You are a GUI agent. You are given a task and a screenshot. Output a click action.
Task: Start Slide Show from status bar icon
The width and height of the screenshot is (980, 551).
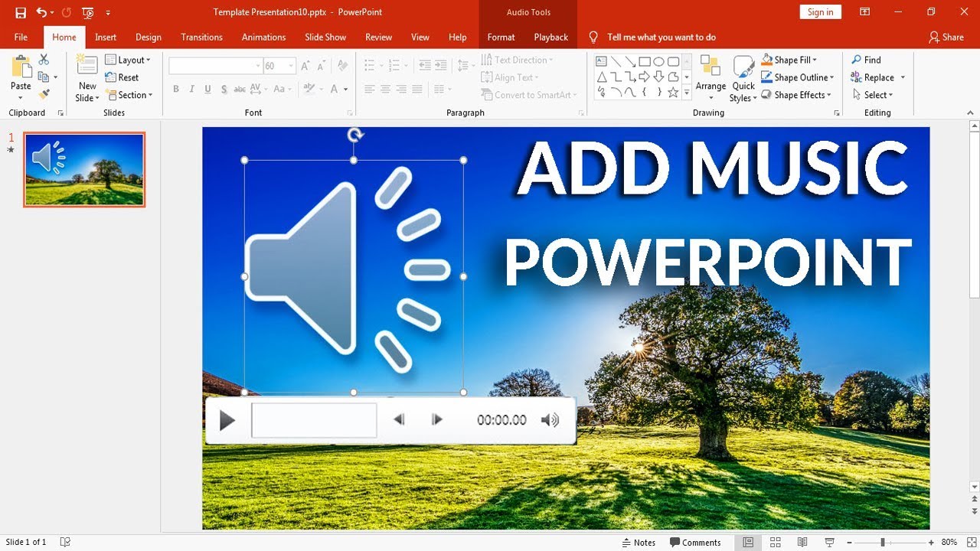click(x=829, y=542)
